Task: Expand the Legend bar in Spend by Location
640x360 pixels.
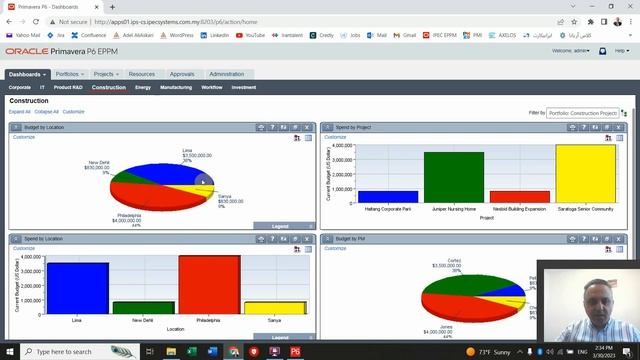Action: [284, 337]
